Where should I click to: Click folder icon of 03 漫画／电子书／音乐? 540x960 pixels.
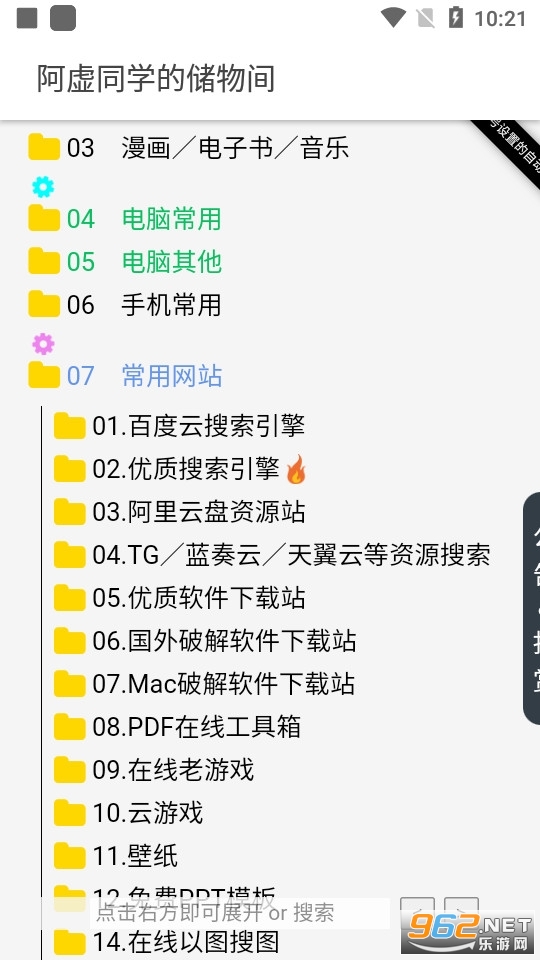44,148
